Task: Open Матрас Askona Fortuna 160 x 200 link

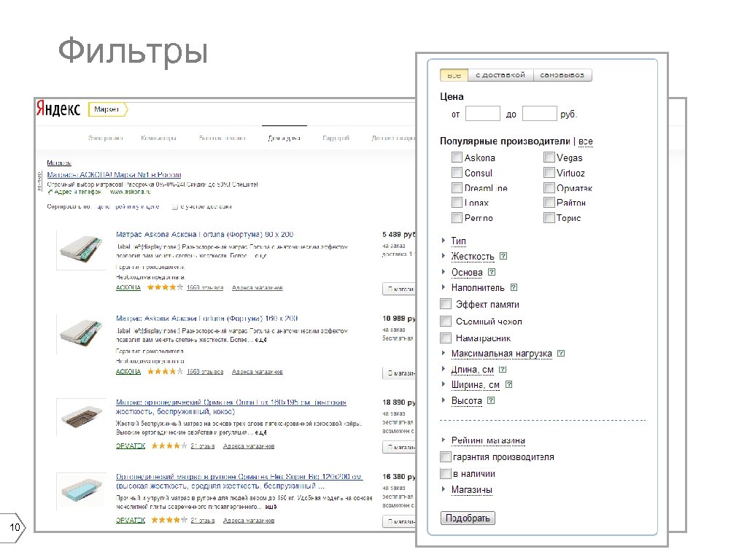Action: (206, 318)
